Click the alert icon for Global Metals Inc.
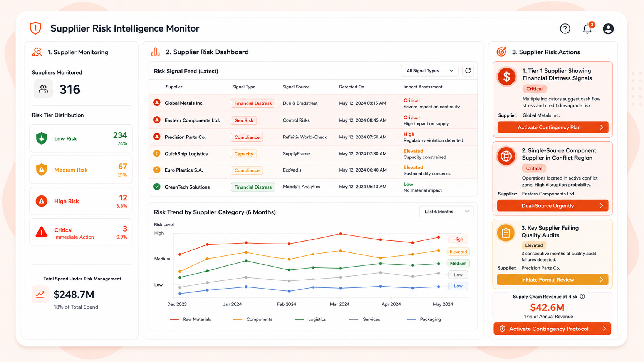 157,103
